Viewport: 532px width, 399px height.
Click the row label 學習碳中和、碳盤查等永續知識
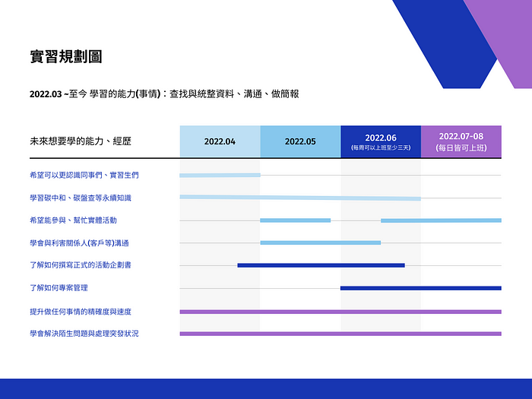pyautogui.click(x=81, y=198)
